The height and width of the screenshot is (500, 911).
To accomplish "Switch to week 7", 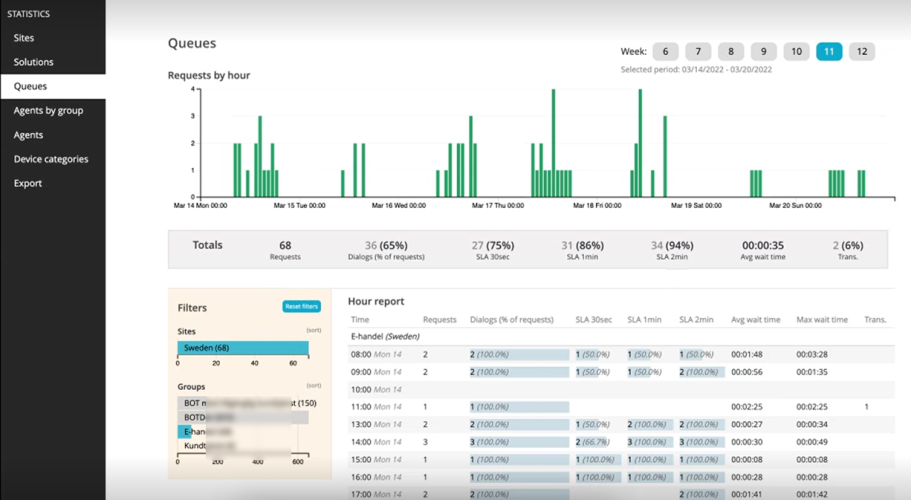I will [698, 52].
